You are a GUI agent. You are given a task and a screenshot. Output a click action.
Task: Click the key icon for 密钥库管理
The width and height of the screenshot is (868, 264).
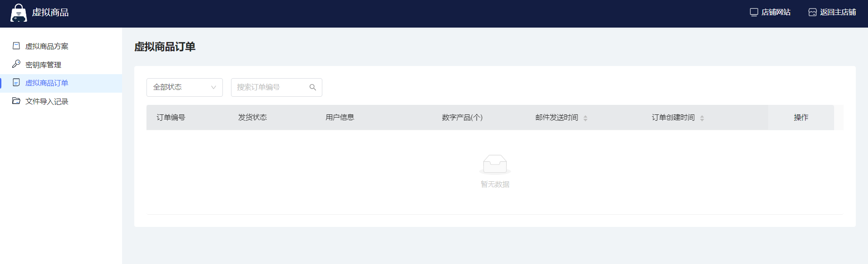pos(16,64)
